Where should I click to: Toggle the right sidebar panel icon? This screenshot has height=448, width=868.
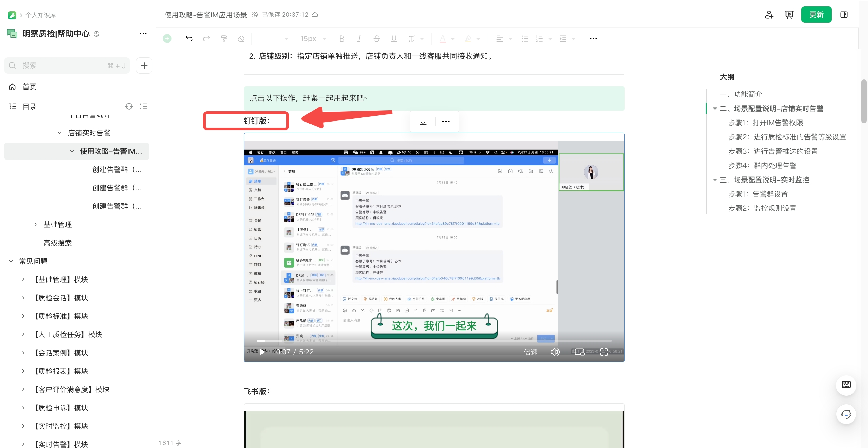[844, 15]
